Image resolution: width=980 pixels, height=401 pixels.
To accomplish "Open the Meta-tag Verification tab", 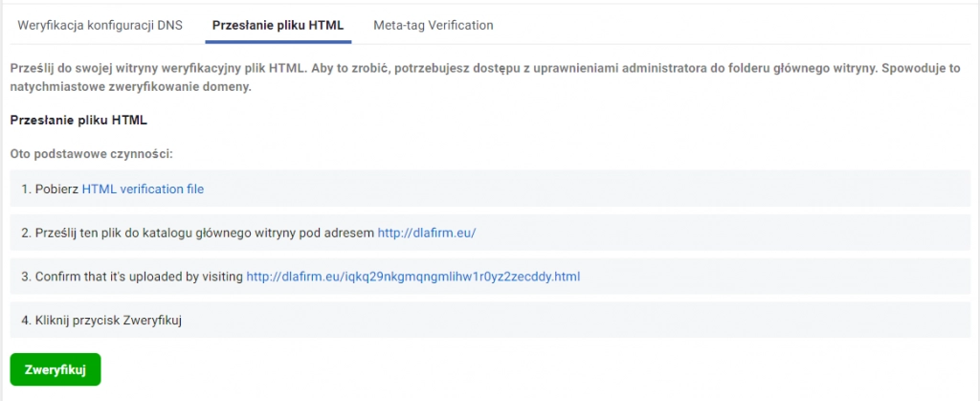I will click(x=434, y=26).
